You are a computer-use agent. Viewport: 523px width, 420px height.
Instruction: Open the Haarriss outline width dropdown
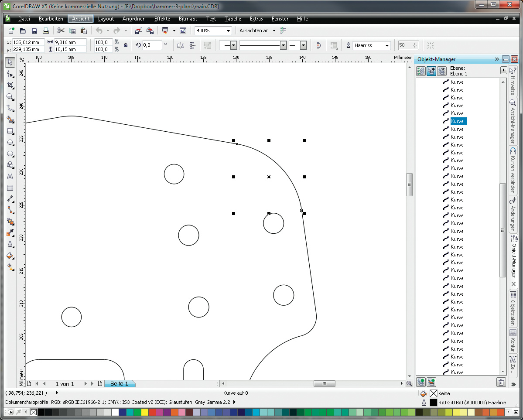tap(386, 45)
